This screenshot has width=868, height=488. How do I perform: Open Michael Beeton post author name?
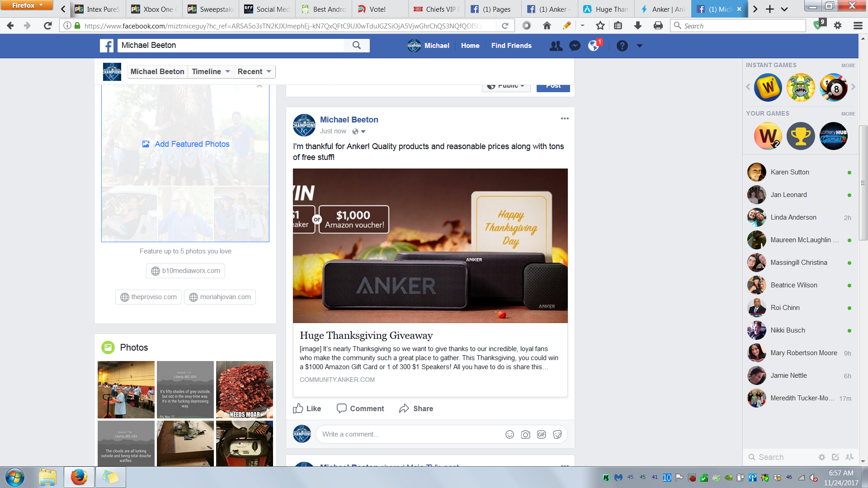[x=349, y=120]
